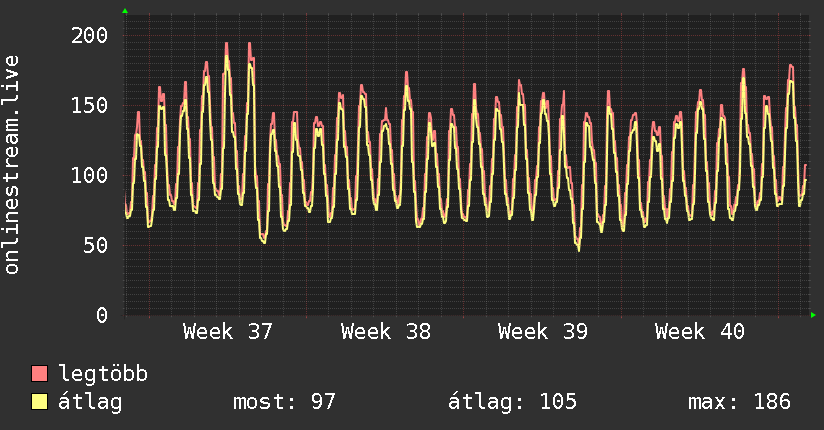Click the 50 y-axis tick label
The image size is (824, 430).
(x=96, y=245)
